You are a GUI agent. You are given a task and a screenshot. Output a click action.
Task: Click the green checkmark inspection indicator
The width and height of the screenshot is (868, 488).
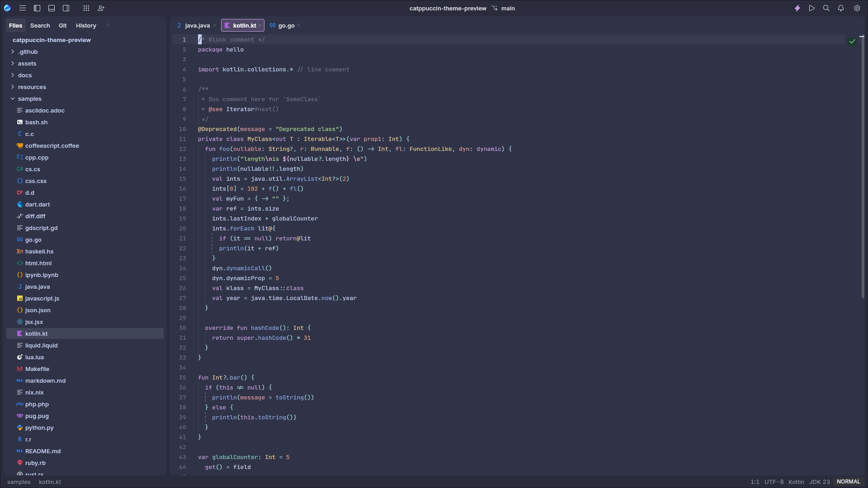[852, 41]
